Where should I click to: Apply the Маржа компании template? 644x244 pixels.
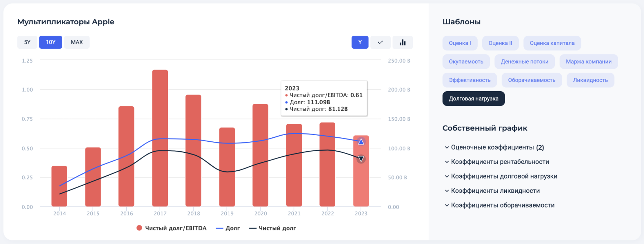click(x=589, y=62)
